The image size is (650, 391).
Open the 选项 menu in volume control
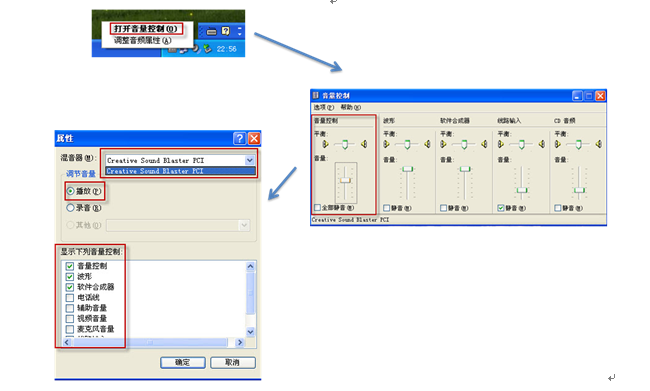[323, 107]
